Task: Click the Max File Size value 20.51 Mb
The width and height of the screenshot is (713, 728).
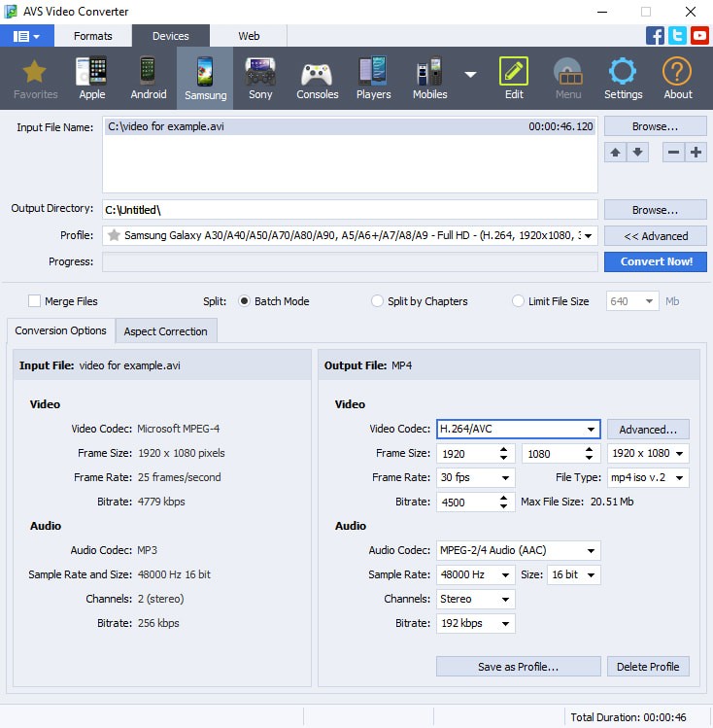Action: (611, 502)
